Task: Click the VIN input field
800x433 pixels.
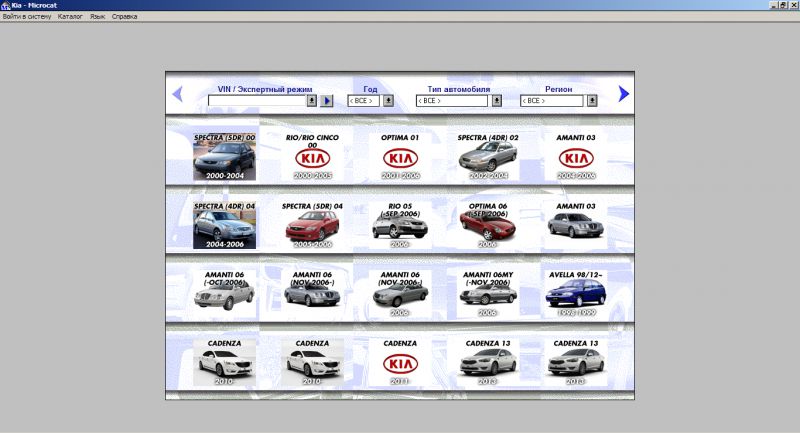Action: coord(257,100)
